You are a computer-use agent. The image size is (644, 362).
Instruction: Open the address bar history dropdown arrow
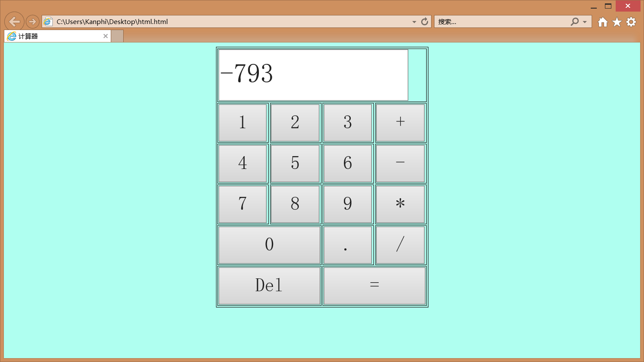[414, 22]
